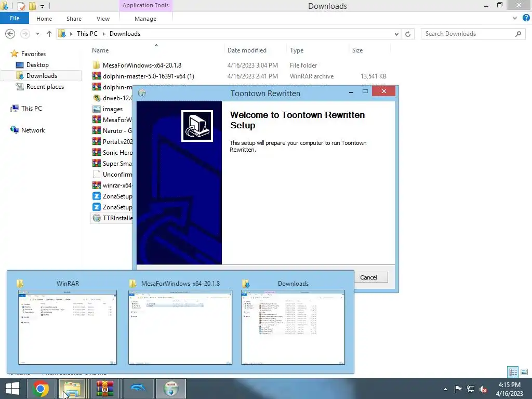The height and width of the screenshot is (399, 532).
Task: Switch to MesaForWindows-x64-20.1.8 window thumbnail
Action: tap(180, 327)
